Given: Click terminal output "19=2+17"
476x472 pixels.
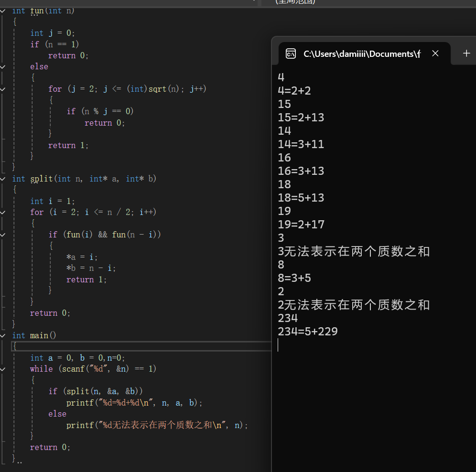Looking at the screenshot, I should 301,225.
